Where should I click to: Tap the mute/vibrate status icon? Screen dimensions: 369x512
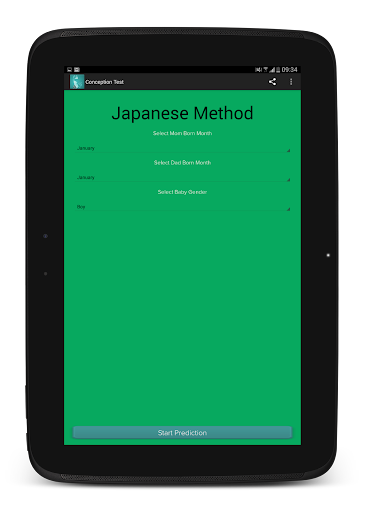(x=258, y=70)
